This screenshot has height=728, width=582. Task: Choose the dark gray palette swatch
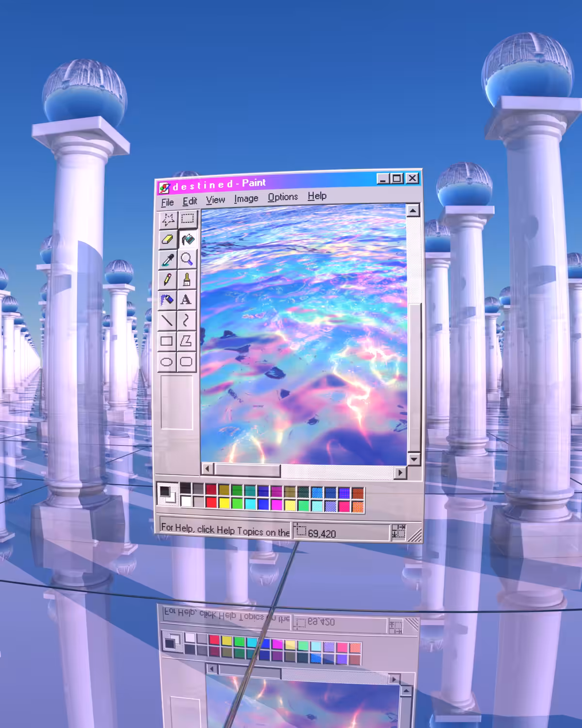coord(198,489)
